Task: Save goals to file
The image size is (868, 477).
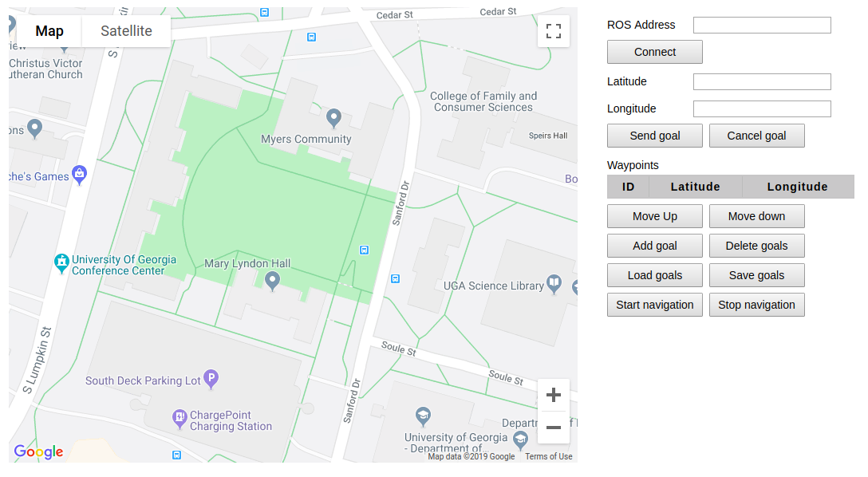Action: click(757, 275)
